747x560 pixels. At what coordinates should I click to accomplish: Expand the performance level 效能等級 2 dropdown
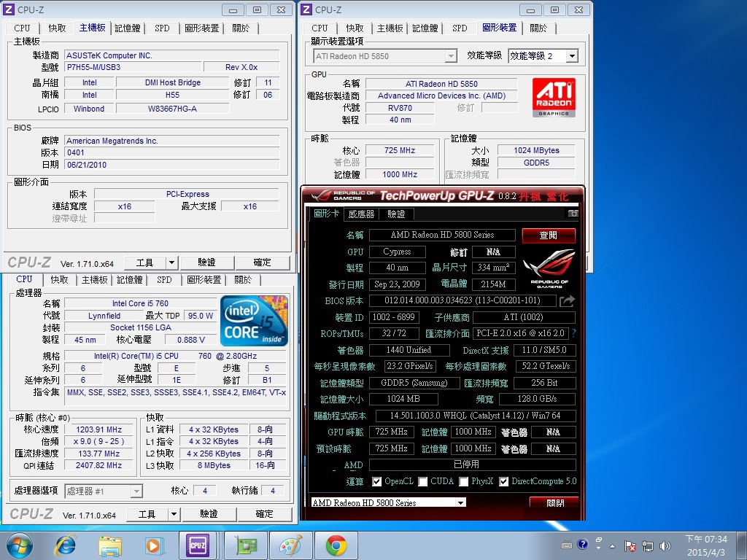571,56
